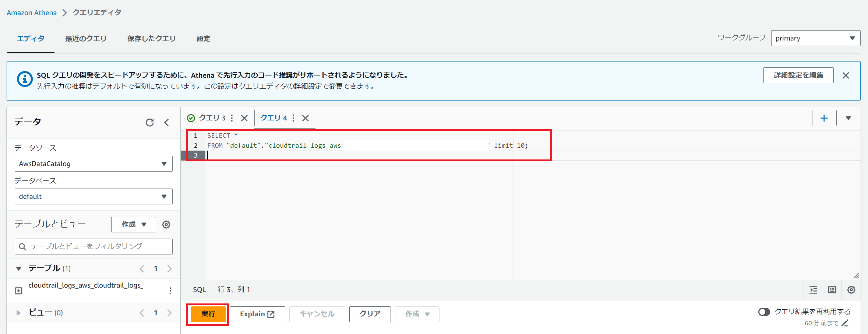The width and height of the screenshot is (868, 334).
Task: Switch to the エディタ tab
Action: 31,39
